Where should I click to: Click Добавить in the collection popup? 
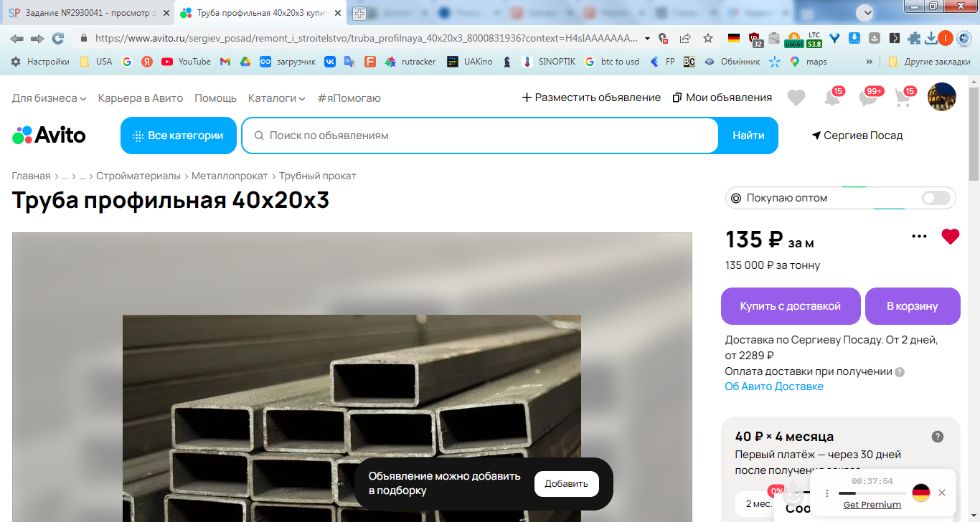tap(566, 484)
